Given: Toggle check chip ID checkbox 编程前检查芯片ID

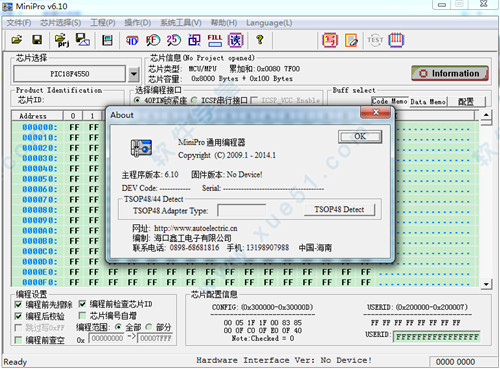Looking at the screenshot, I should pyautogui.click(x=82, y=304).
